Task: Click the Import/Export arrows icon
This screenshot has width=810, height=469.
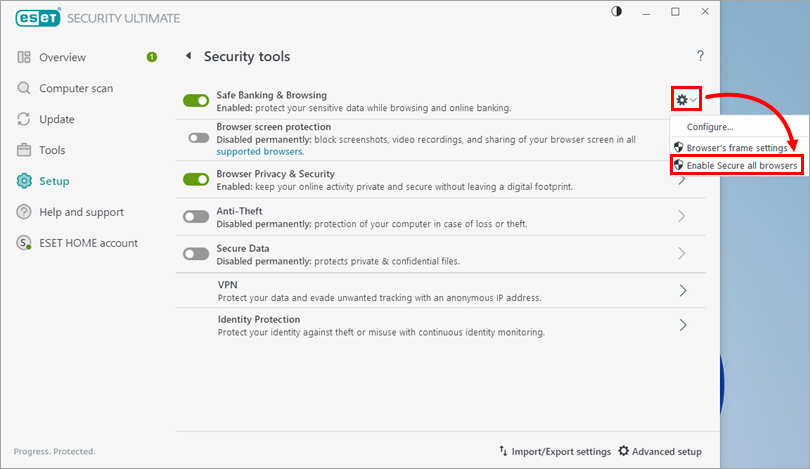Action: coord(503,451)
